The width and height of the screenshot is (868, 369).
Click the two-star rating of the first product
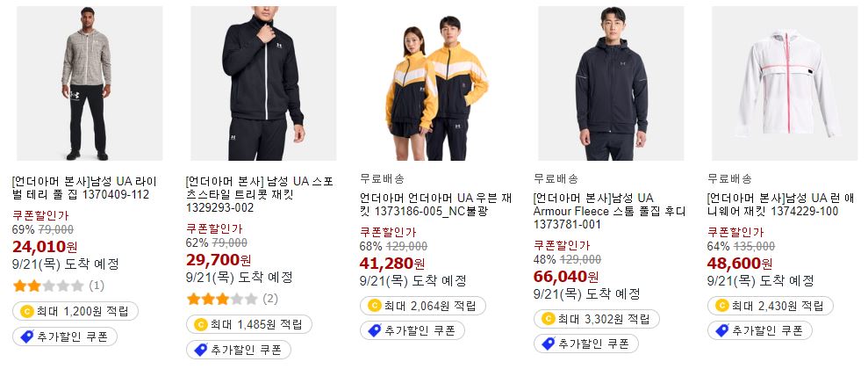point(48,286)
